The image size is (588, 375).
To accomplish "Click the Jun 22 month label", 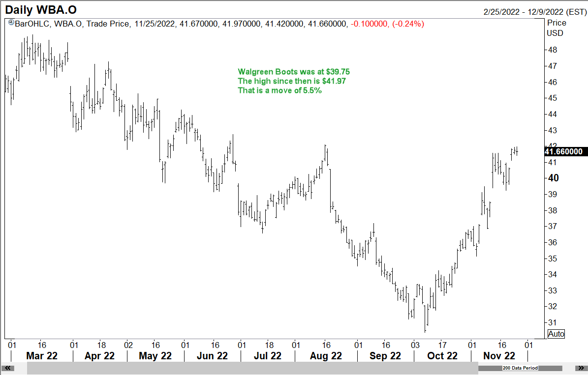I will pos(212,356).
